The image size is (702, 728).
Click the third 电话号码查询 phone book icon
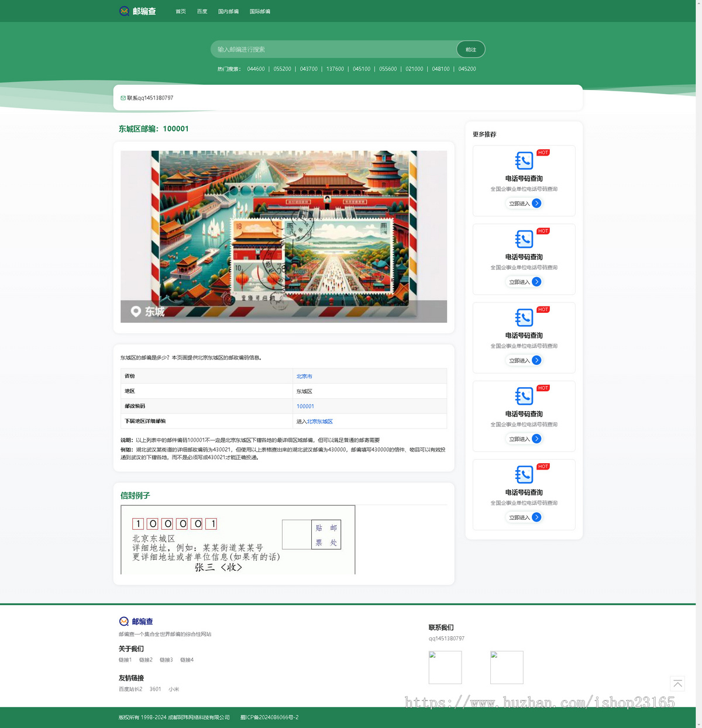click(524, 318)
